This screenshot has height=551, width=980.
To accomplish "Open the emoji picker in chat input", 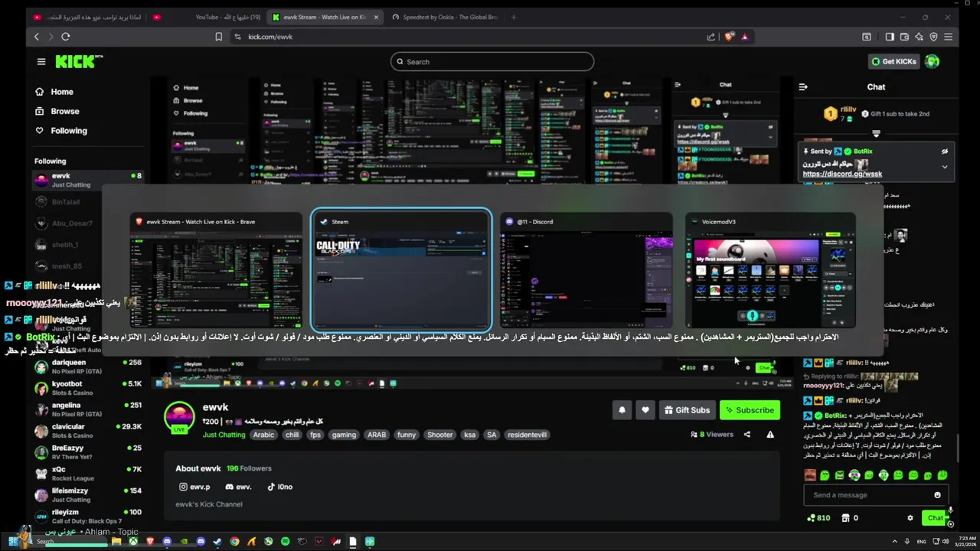I will pyautogui.click(x=937, y=495).
